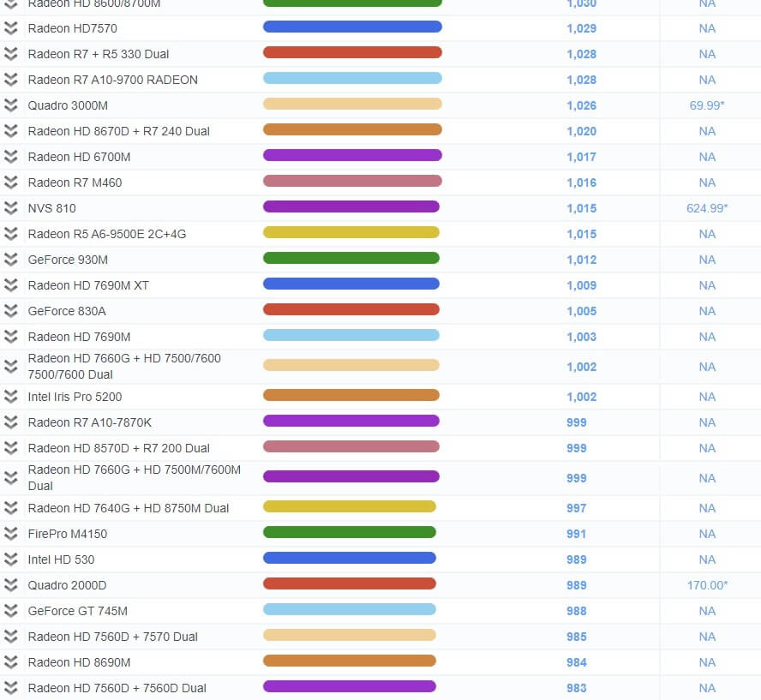
Task: Click the NVS 810 price 624.99*
Action: pos(707,208)
